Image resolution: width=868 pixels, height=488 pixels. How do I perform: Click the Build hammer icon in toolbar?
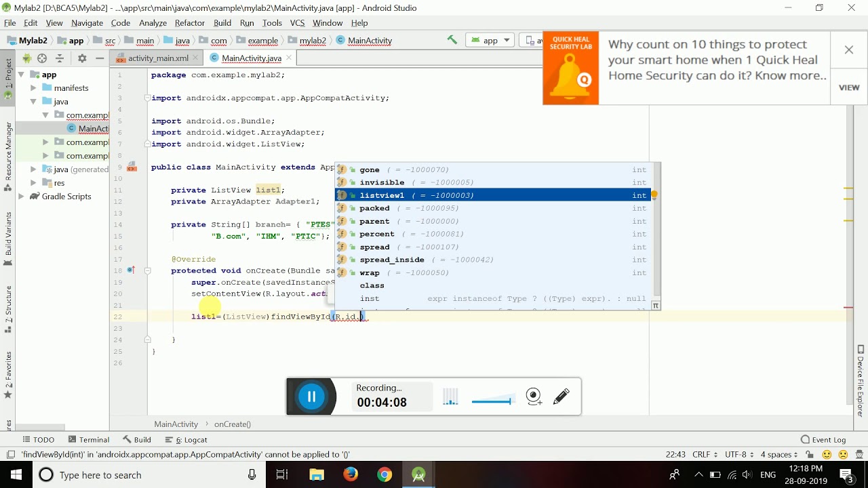(452, 40)
